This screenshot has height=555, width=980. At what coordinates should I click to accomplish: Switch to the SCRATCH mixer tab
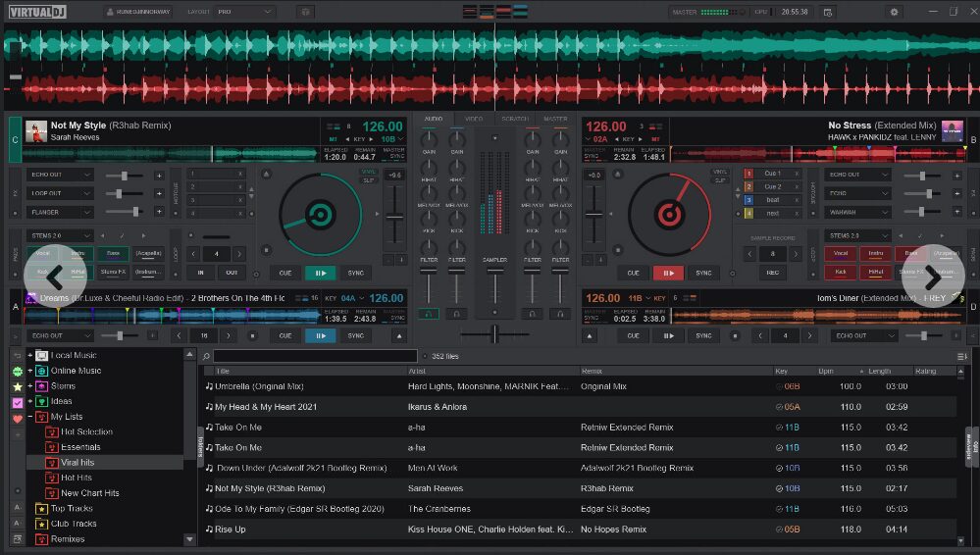[x=515, y=119]
